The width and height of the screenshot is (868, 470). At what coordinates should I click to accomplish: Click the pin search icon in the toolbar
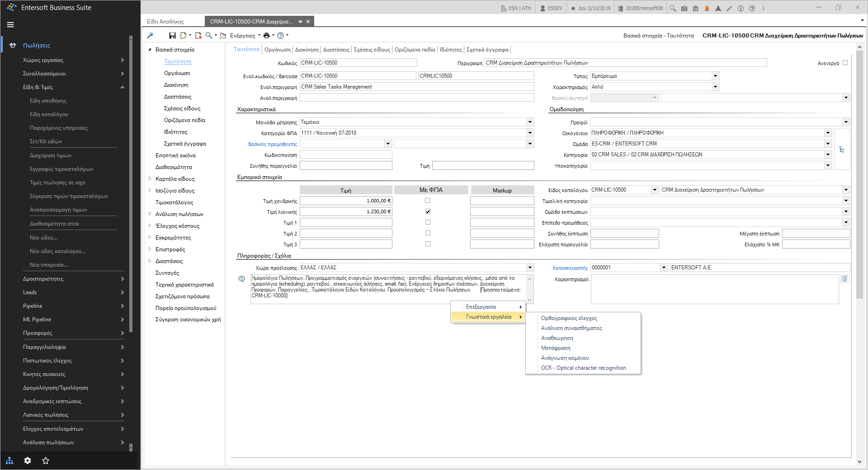pyautogui.click(x=150, y=35)
